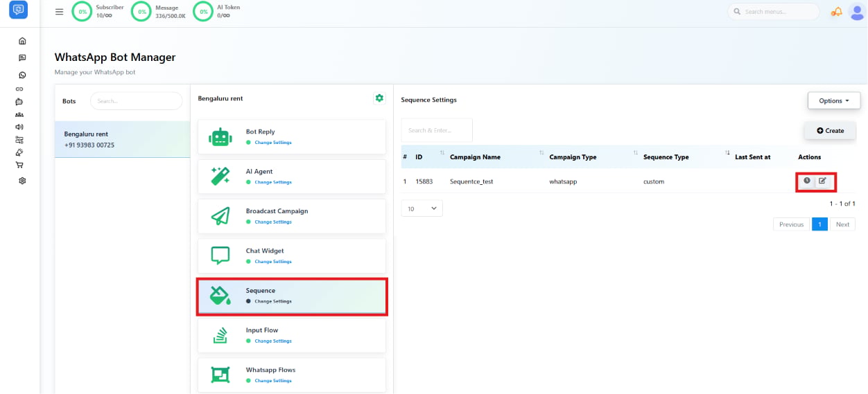Click Change Settings under Sequence
This screenshot has width=868, height=394.
pyautogui.click(x=273, y=301)
